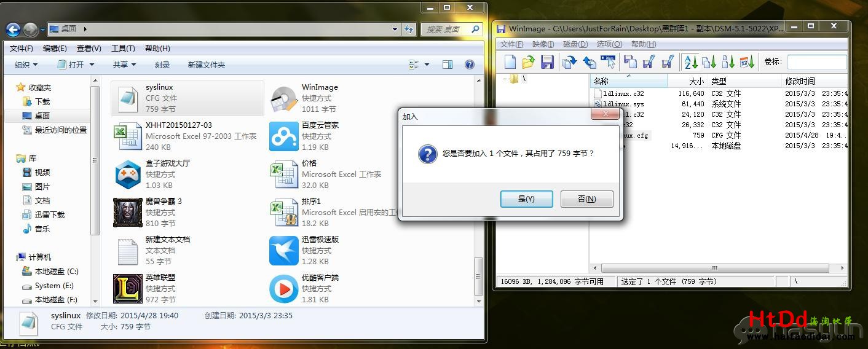Image resolution: width=868 pixels, height=349 pixels.
Task: Confirm adding the file with 是(Y)
Action: [x=526, y=199]
